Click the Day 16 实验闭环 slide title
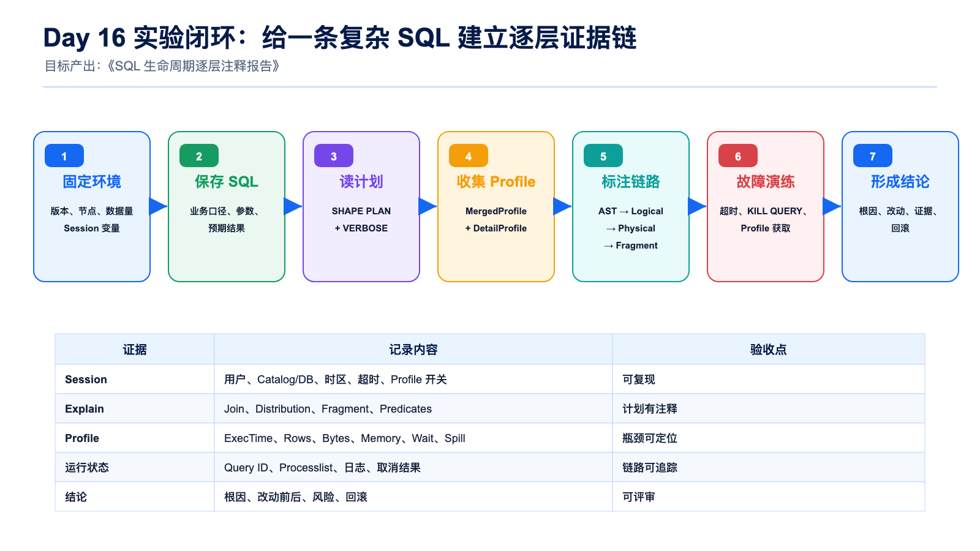Viewport: 980px width, 551px height. (x=340, y=38)
